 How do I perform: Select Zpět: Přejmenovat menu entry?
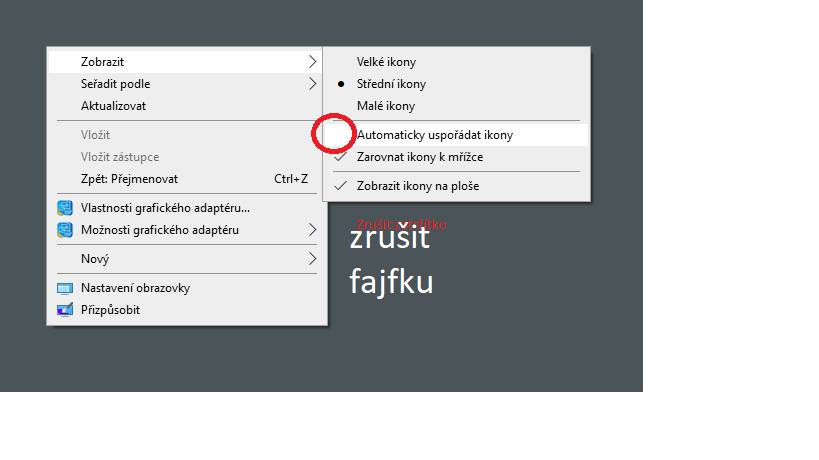click(187, 179)
